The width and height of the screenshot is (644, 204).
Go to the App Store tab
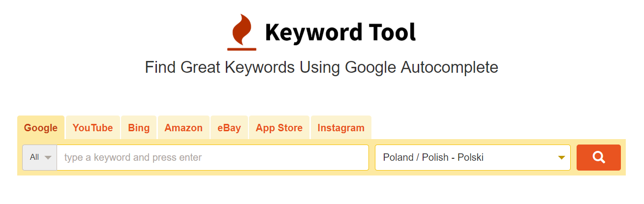click(279, 128)
